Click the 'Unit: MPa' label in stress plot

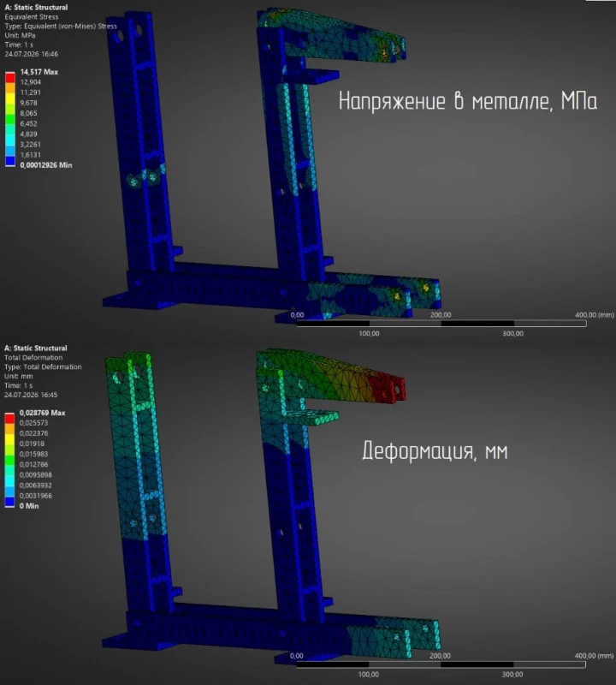pos(20,35)
